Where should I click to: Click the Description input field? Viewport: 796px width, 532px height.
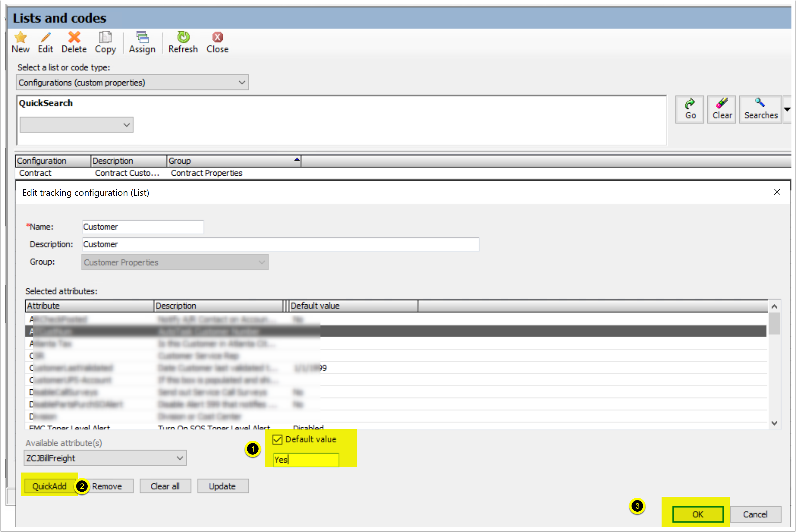click(281, 244)
